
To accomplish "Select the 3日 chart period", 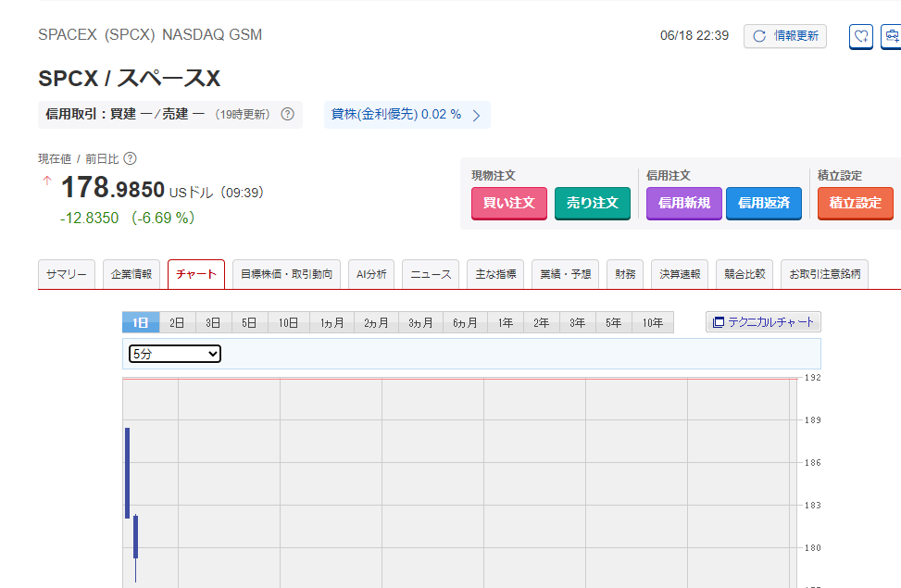I will pos(213,322).
